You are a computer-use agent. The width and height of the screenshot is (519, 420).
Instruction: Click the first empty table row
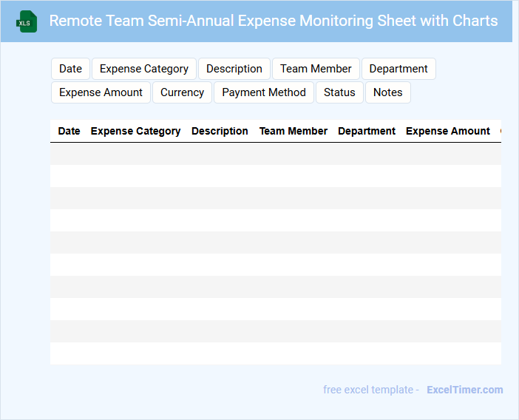pos(275,154)
